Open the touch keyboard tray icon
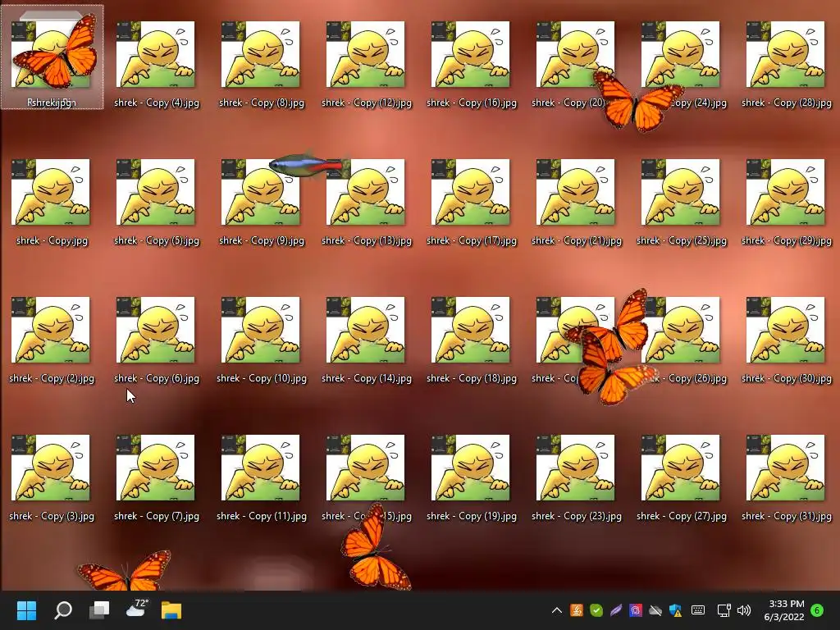The width and height of the screenshot is (840, 630). coord(698,610)
